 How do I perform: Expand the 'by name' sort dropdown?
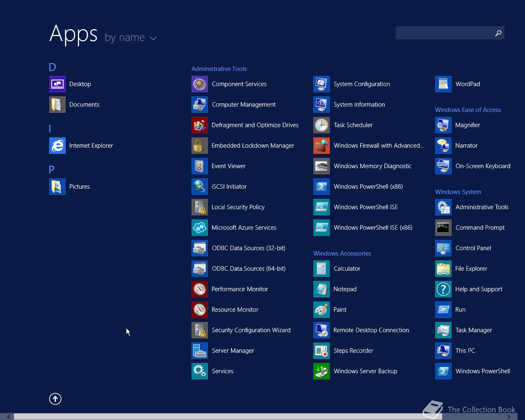point(131,37)
